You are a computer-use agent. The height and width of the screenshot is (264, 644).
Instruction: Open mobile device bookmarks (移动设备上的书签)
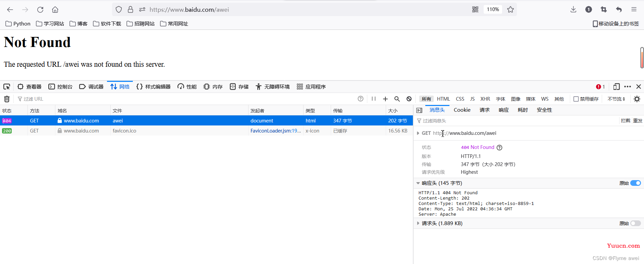tap(616, 24)
